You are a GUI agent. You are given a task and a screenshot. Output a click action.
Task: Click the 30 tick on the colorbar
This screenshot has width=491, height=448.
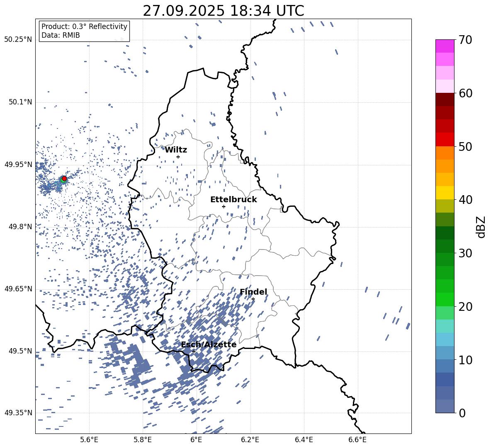point(465,253)
